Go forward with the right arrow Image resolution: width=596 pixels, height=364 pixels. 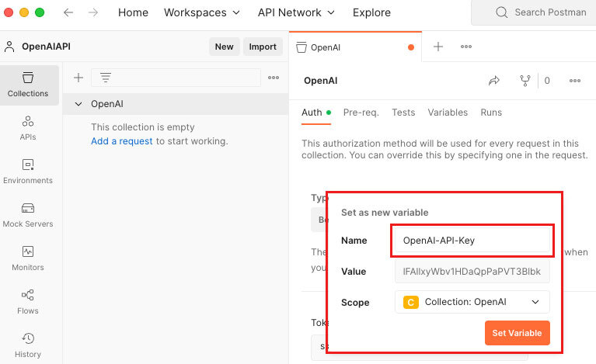click(x=93, y=12)
